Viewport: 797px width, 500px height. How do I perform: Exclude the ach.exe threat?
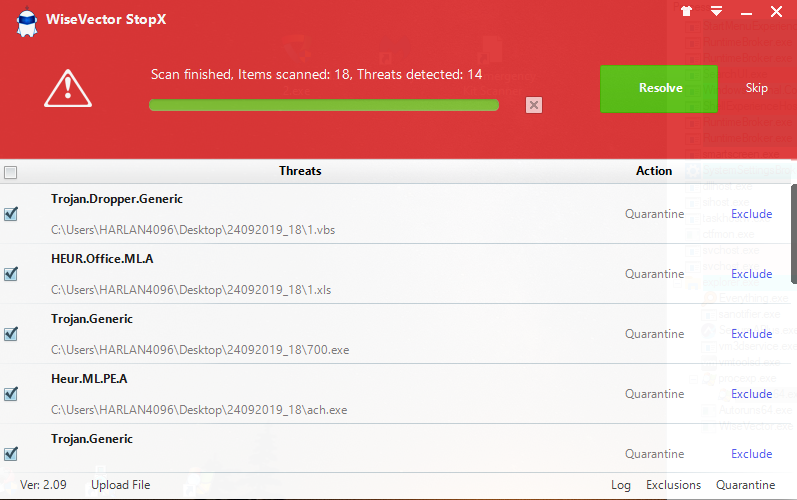[751, 394]
